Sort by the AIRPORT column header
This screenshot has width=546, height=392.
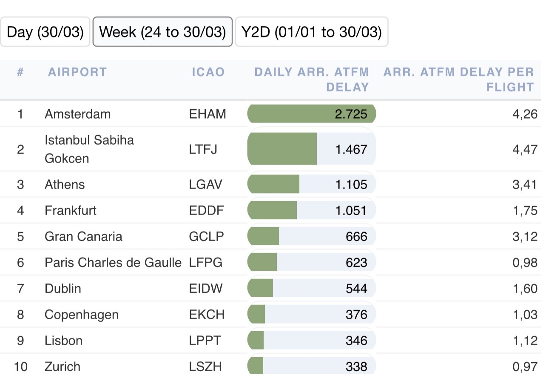pos(77,72)
